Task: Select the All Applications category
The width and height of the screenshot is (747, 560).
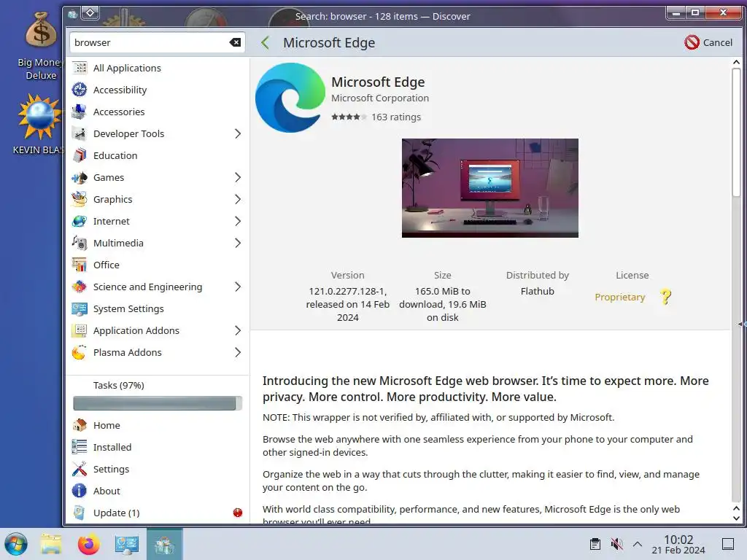Action: [x=157, y=68]
